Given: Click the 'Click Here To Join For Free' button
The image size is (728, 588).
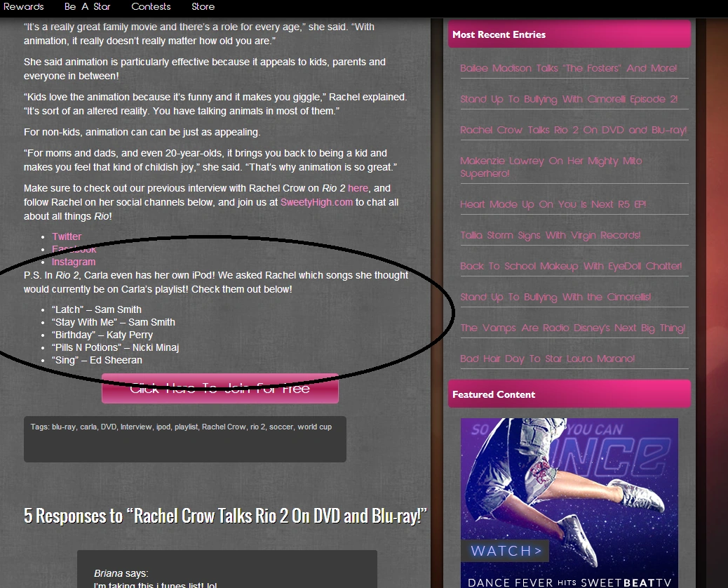Looking at the screenshot, I should [x=220, y=388].
